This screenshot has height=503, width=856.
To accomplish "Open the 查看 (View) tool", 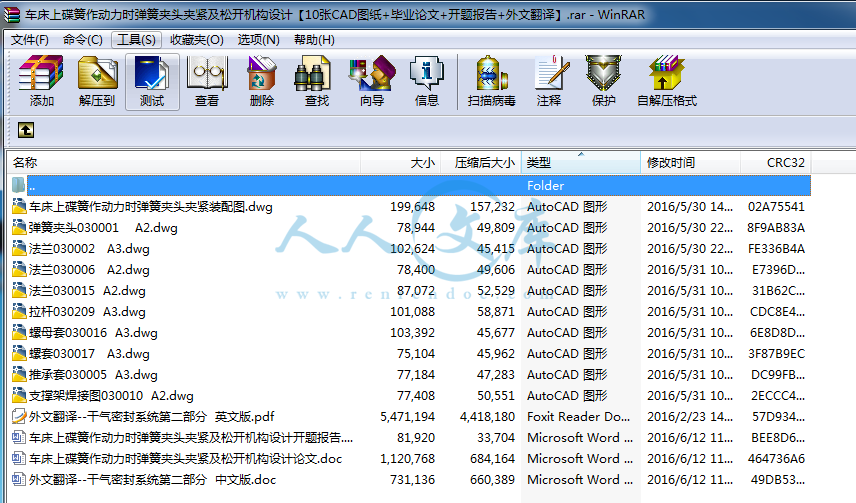I will click(x=207, y=81).
